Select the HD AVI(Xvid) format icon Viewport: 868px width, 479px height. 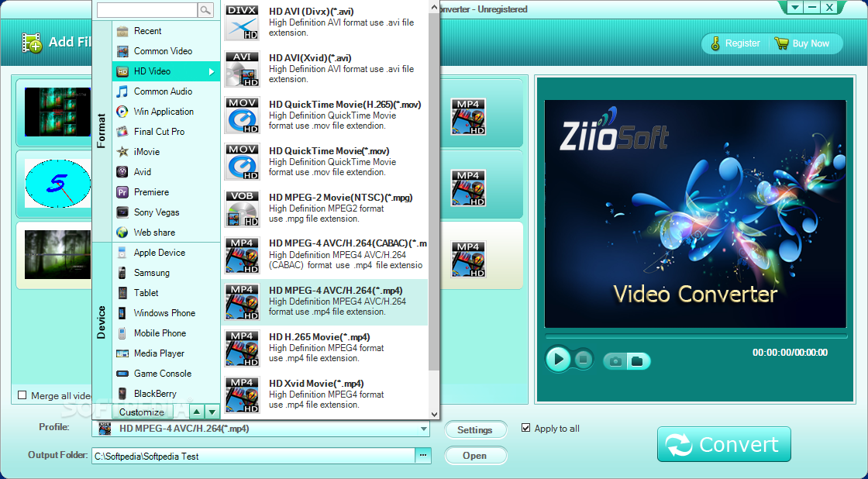(x=242, y=69)
